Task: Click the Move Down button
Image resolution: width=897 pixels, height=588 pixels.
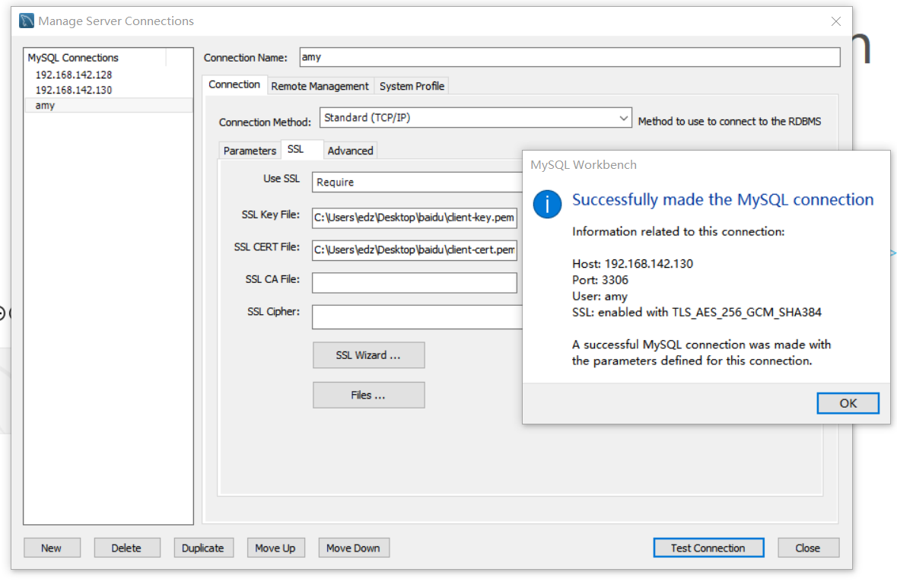Action: pos(354,548)
